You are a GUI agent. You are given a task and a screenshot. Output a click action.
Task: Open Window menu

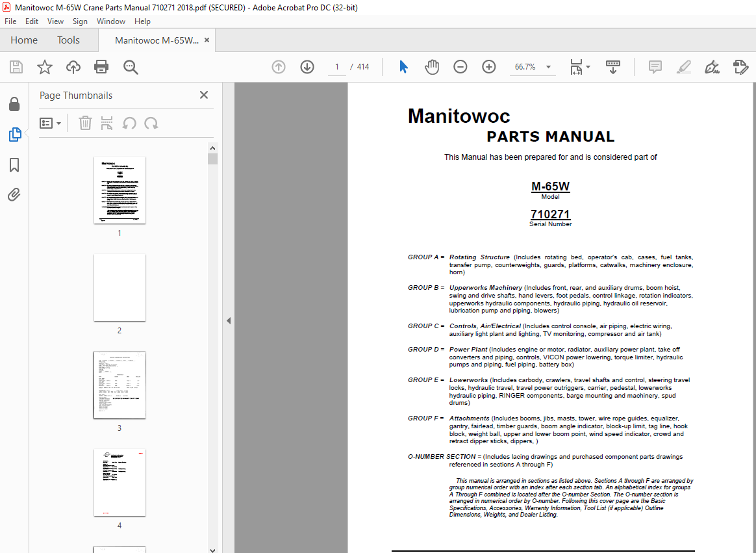[x=111, y=21]
